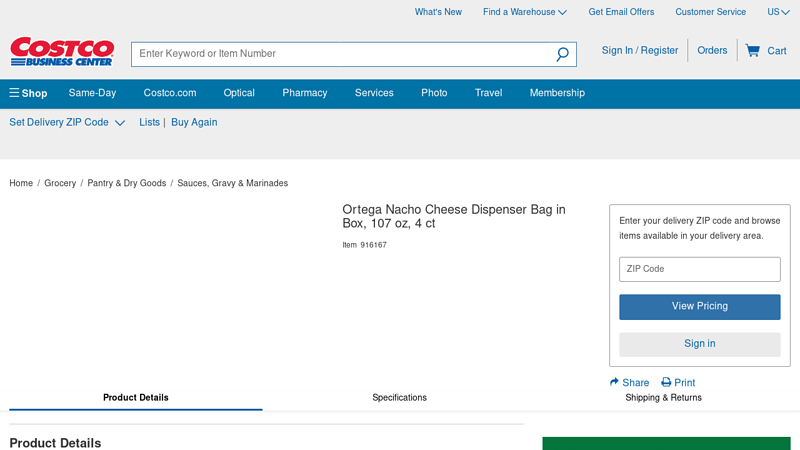
Task: Click the magnifying glass search icon
Action: click(x=562, y=54)
